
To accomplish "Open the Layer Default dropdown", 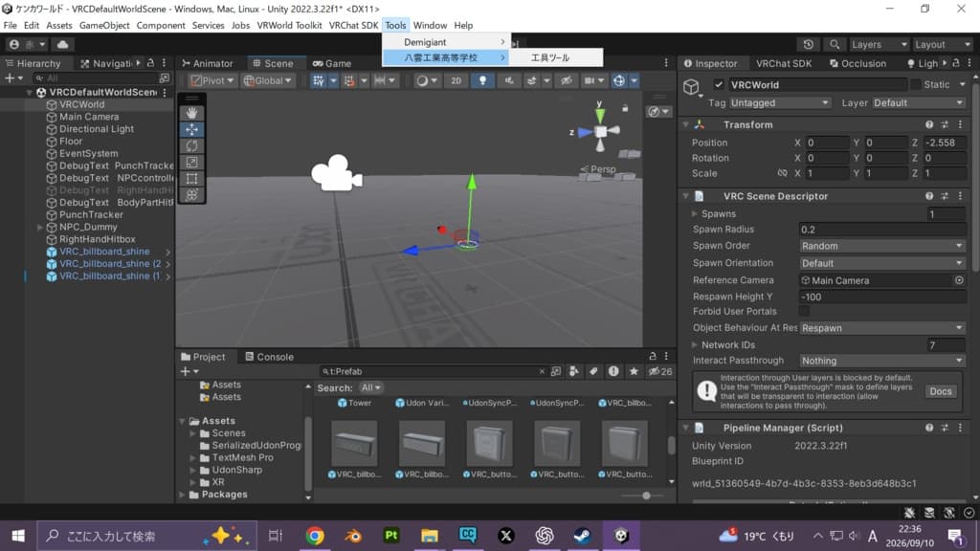I will pos(918,102).
